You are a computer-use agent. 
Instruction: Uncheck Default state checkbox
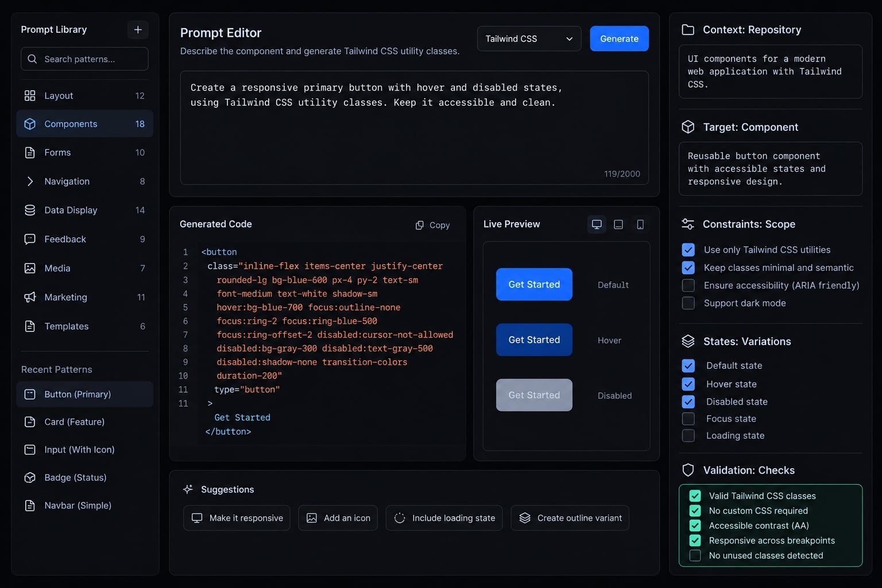click(x=688, y=366)
